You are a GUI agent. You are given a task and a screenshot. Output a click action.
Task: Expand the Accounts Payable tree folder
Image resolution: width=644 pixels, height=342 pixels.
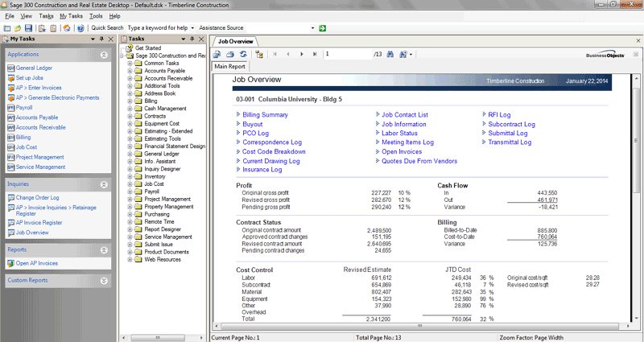tap(130, 71)
